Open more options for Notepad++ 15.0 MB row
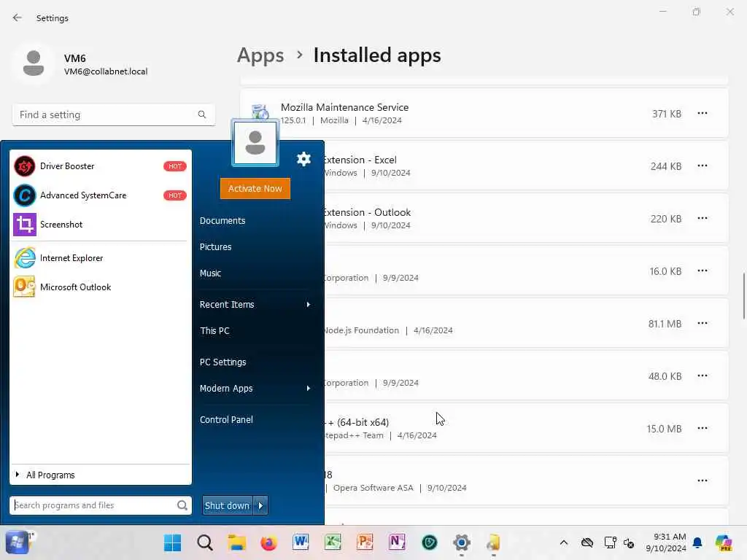Viewport: 747px width, 560px height. coord(703,428)
